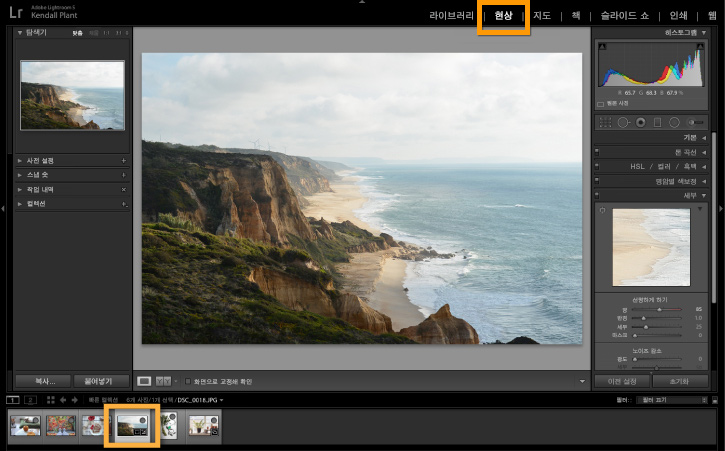Toggle highlight clipping indicator in histogram

point(700,47)
